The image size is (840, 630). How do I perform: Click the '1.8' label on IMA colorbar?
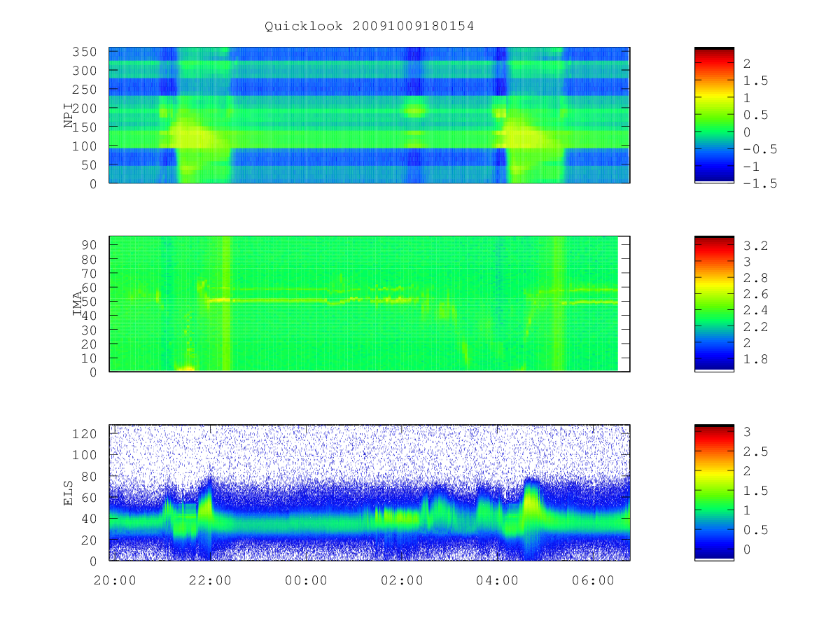[x=755, y=359]
